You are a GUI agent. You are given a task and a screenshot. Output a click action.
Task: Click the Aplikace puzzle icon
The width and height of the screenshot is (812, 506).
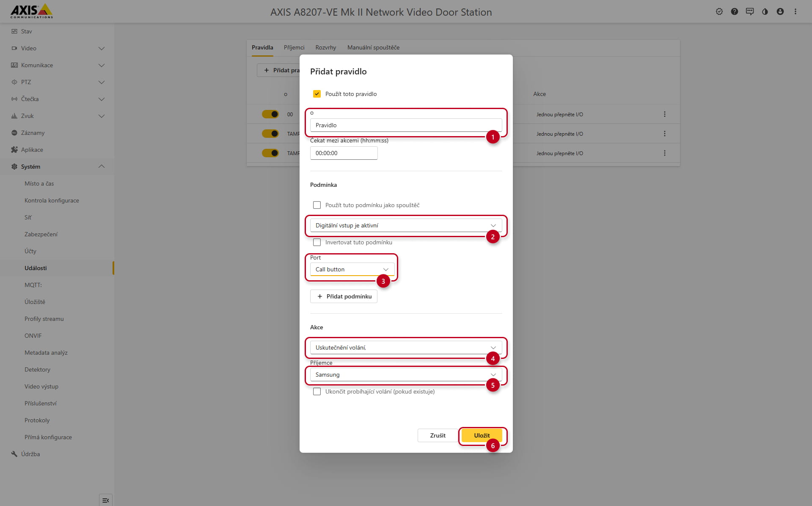click(14, 150)
